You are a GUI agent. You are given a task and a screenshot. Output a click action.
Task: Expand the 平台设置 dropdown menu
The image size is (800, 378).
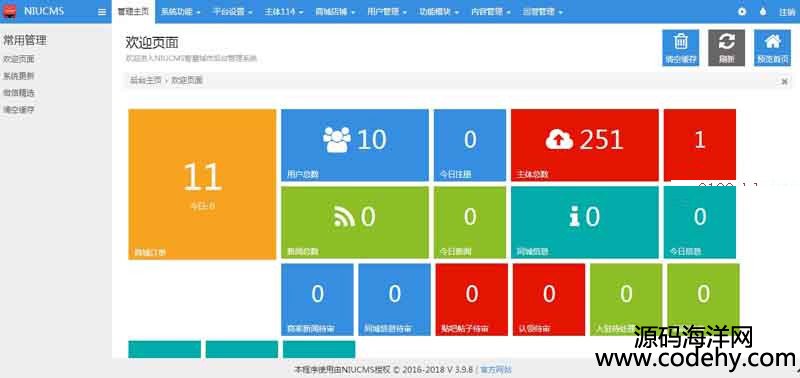click(232, 12)
